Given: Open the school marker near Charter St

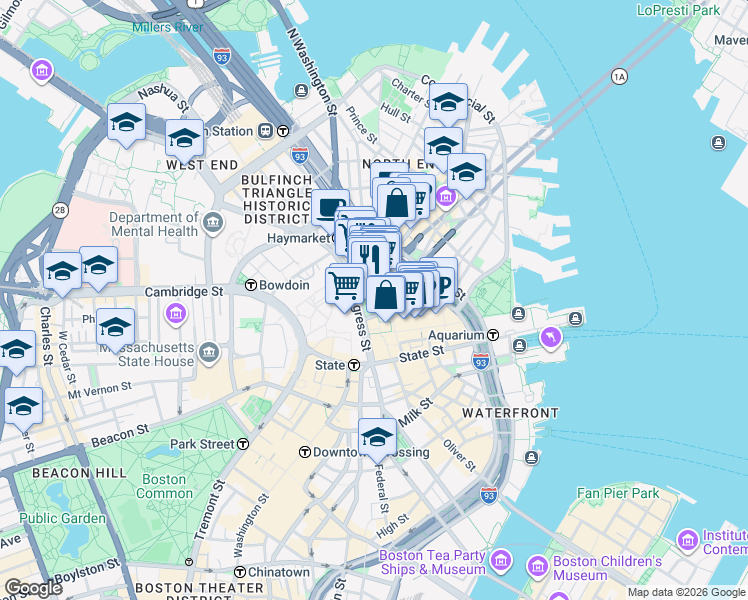Looking at the screenshot, I should (448, 104).
